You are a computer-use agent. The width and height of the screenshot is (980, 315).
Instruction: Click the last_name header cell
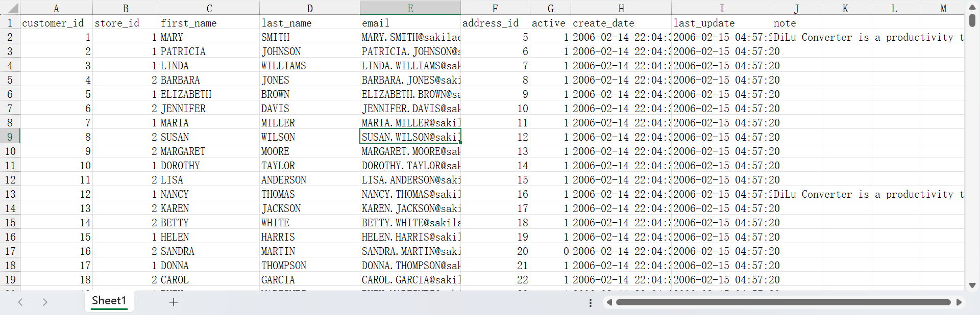[x=310, y=22]
